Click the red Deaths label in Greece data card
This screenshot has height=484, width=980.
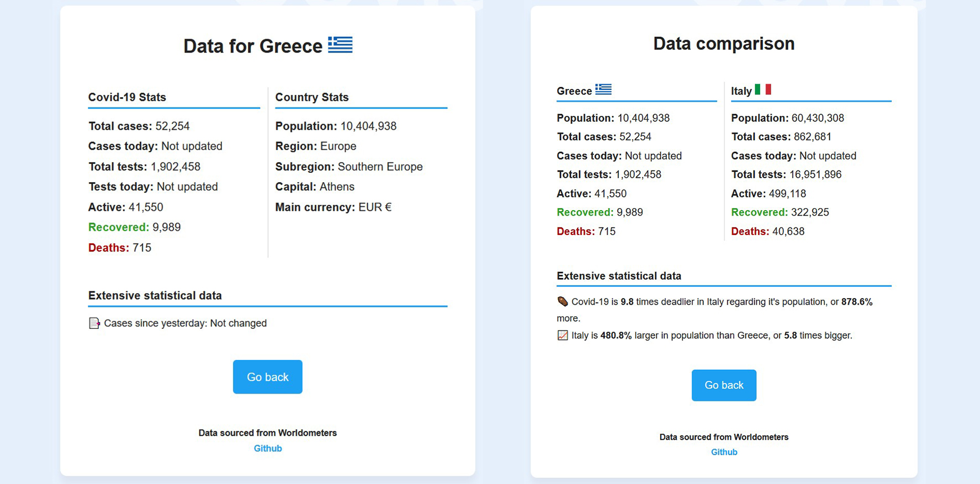point(109,248)
